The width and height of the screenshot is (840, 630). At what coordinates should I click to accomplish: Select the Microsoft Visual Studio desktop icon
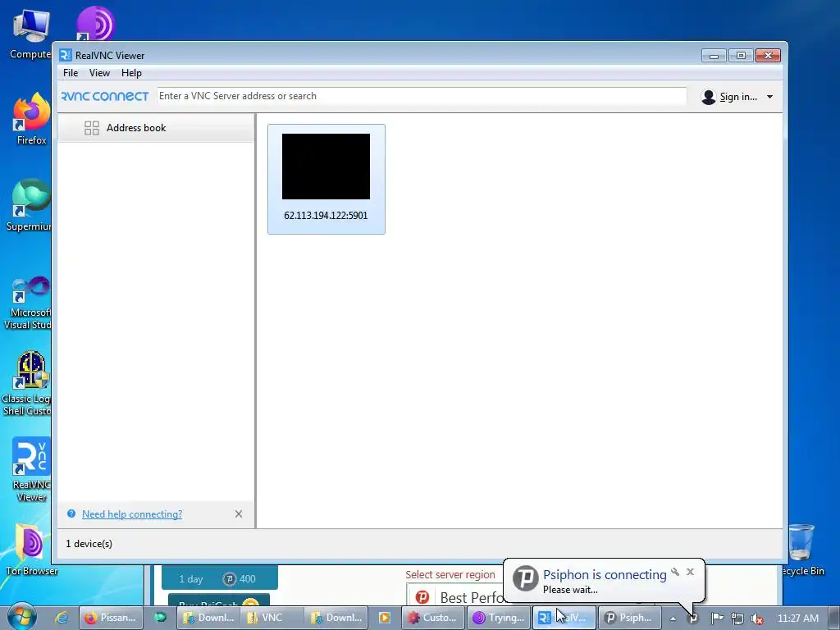tap(29, 304)
